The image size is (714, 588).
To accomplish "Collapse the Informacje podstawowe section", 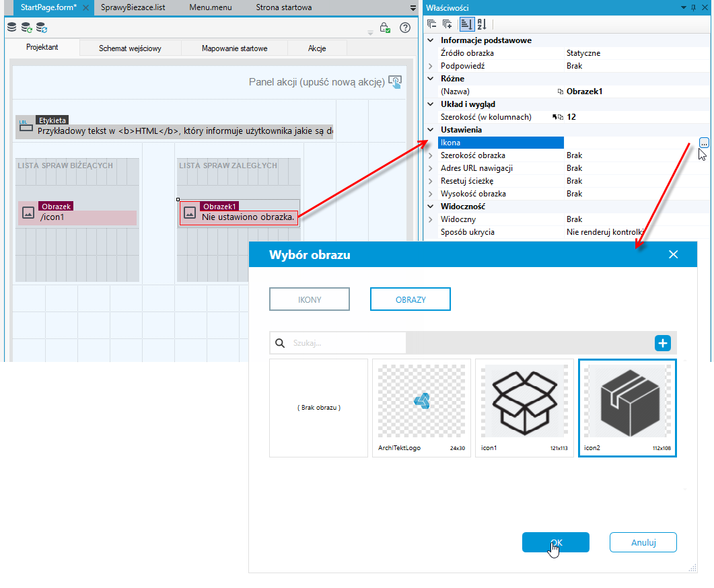I will click(430, 40).
